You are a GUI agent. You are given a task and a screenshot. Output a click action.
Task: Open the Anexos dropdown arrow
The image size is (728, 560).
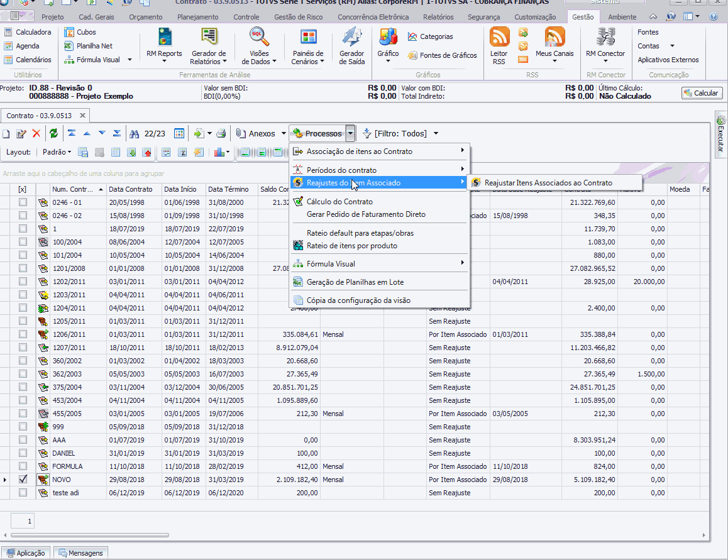[283, 134]
